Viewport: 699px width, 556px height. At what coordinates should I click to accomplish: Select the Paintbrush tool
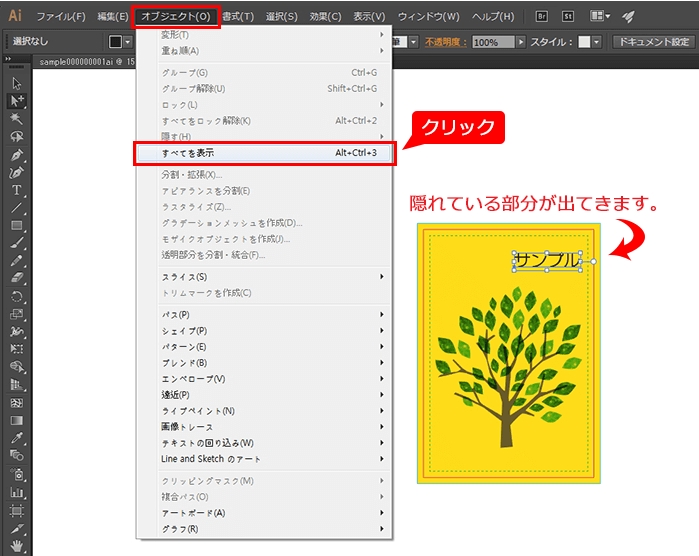pos(16,243)
